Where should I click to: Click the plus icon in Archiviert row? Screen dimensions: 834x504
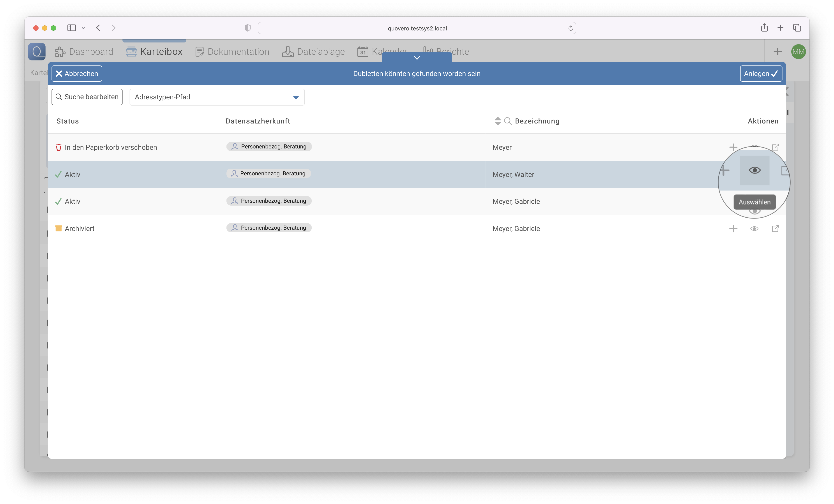tap(733, 229)
